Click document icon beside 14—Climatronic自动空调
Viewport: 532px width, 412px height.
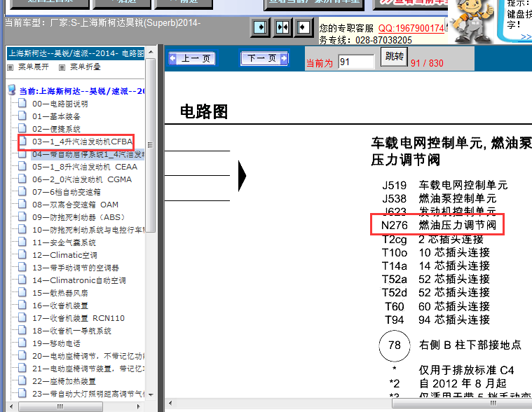tap(22, 280)
